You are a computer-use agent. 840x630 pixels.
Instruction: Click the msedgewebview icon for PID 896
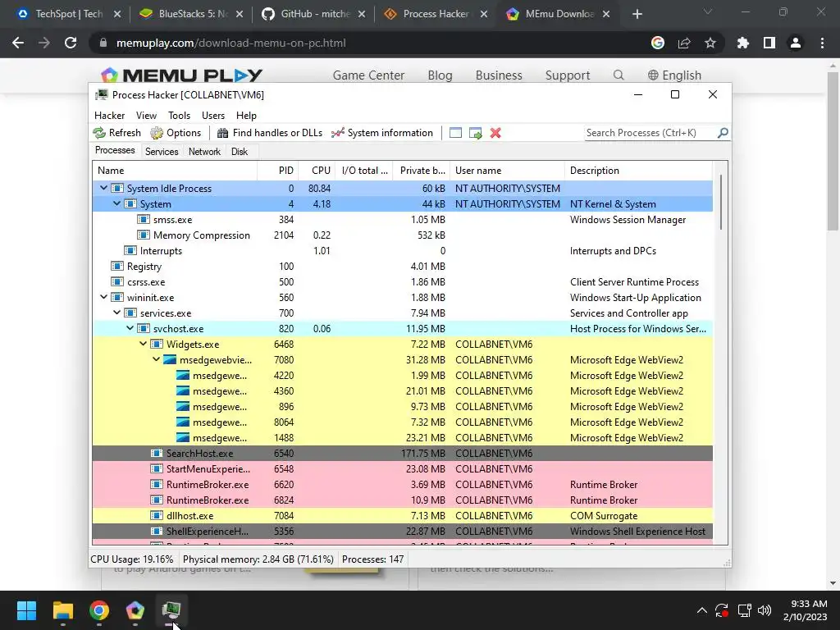coord(183,406)
